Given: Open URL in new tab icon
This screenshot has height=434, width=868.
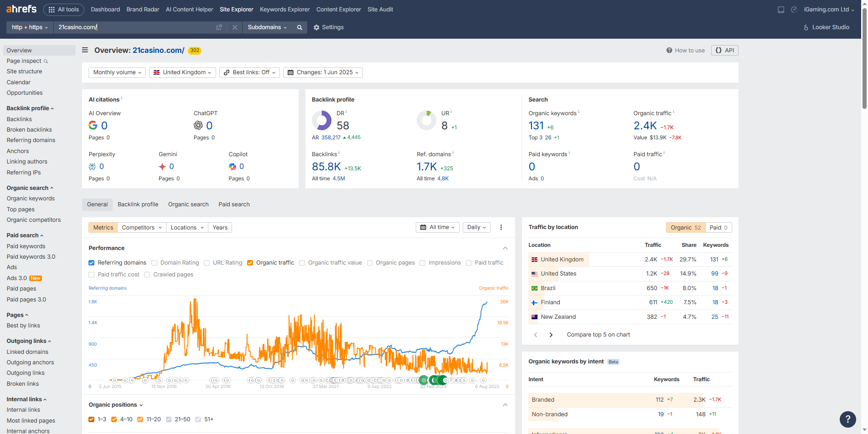Looking at the screenshot, I should pos(219,27).
